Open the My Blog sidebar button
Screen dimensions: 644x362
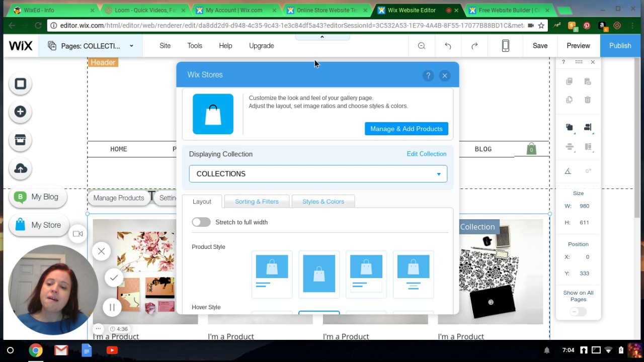(x=38, y=197)
